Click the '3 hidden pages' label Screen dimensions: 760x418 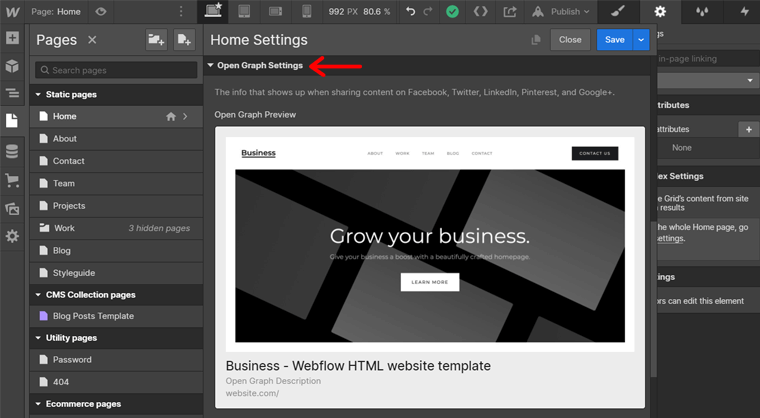pos(159,228)
